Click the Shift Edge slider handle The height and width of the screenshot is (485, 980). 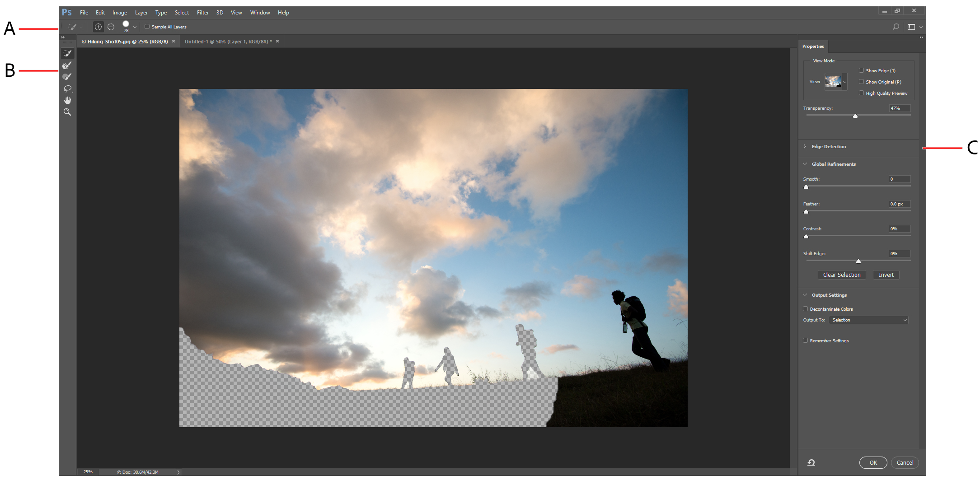[858, 261]
